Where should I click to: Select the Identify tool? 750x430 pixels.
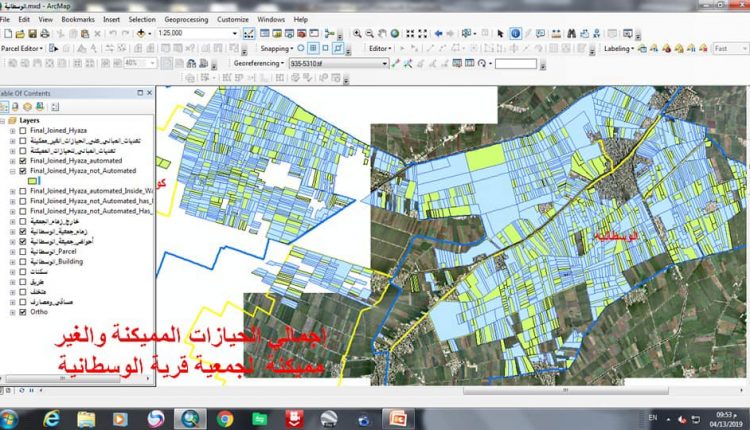pos(515,33)
